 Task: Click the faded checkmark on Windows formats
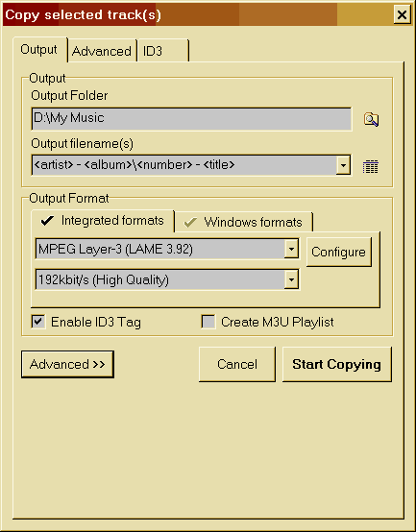coord(190,222)
